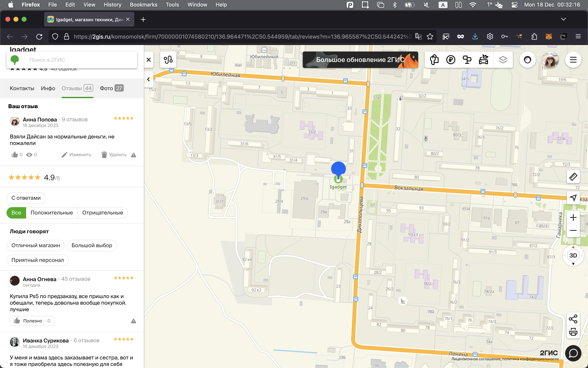Collapse the side panel with chevron arrow
588x368 pixels.
point(148,79)
